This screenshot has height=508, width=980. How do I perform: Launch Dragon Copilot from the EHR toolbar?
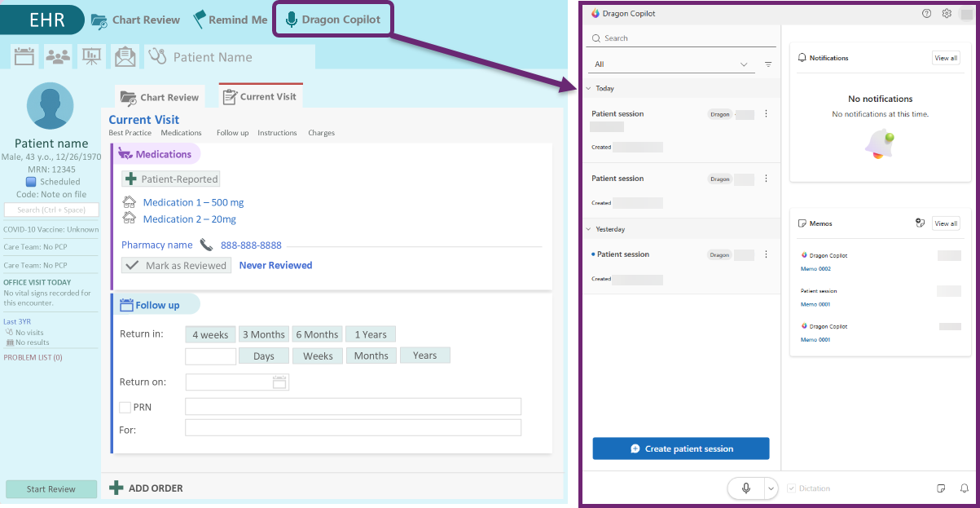tap(333, 20)
